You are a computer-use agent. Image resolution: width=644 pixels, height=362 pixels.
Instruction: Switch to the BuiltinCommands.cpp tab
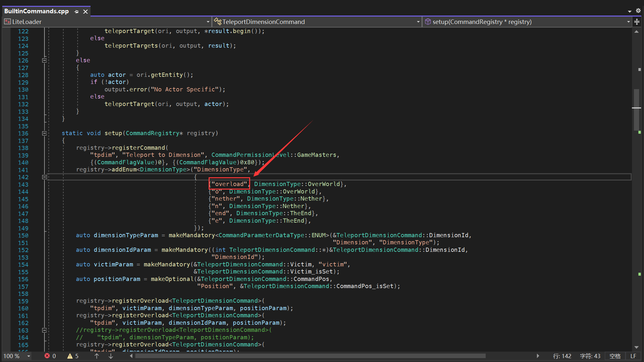36,11
